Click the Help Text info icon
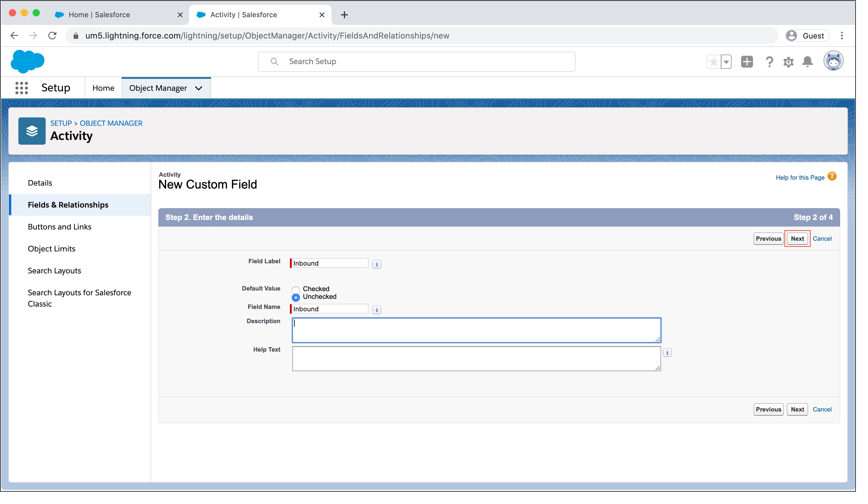 [667, 353]
